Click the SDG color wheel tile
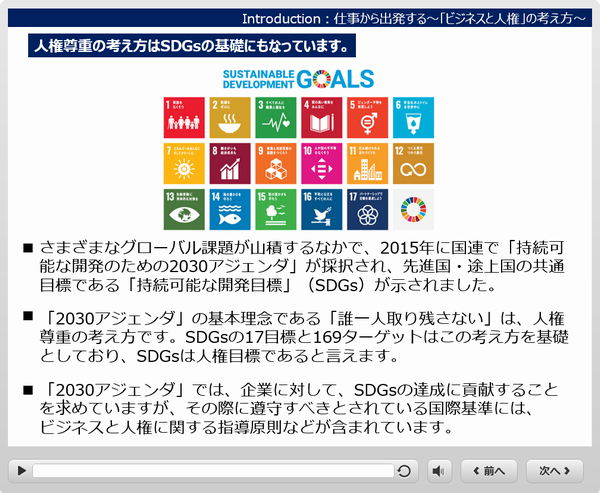 pyautogui.click(x=413, y=209)
